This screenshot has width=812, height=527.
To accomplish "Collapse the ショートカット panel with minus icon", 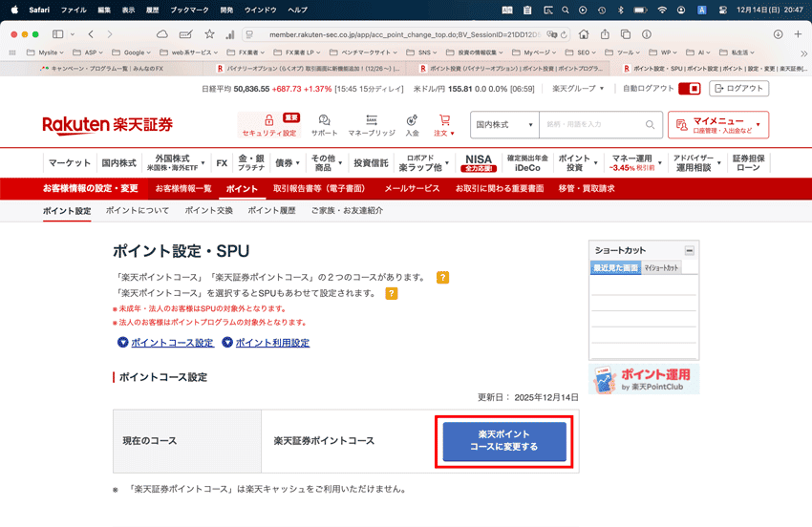I will click(x=690, y=250).
